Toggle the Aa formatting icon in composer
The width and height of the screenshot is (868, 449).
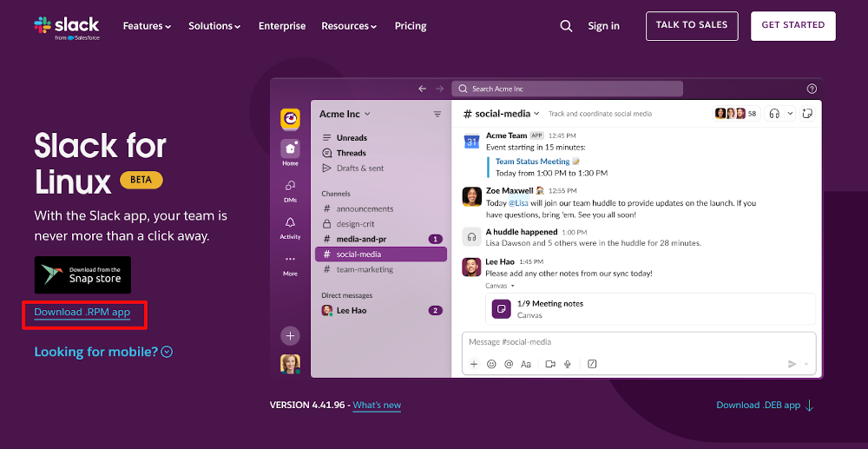(x=526, y=364)
